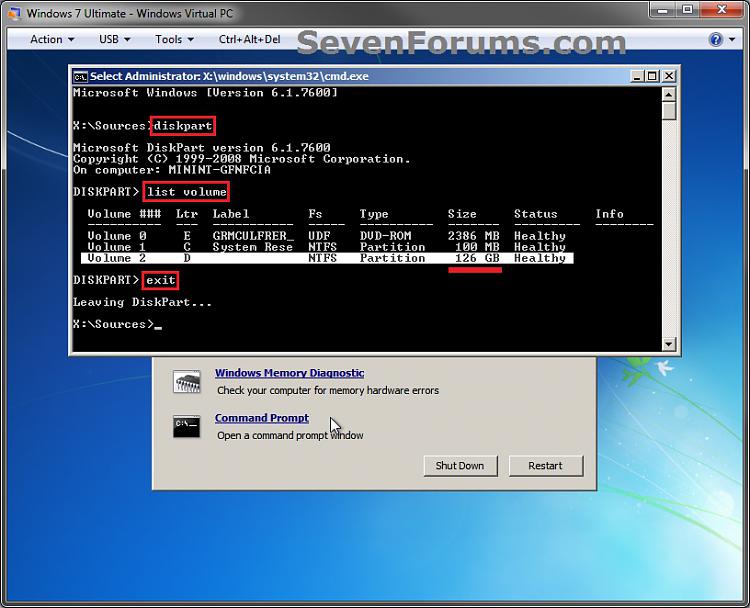Click the highlighted Volume 2 row text
Image resolution: width=750 pixels, height=608 pixels.
tap(327, 258)
